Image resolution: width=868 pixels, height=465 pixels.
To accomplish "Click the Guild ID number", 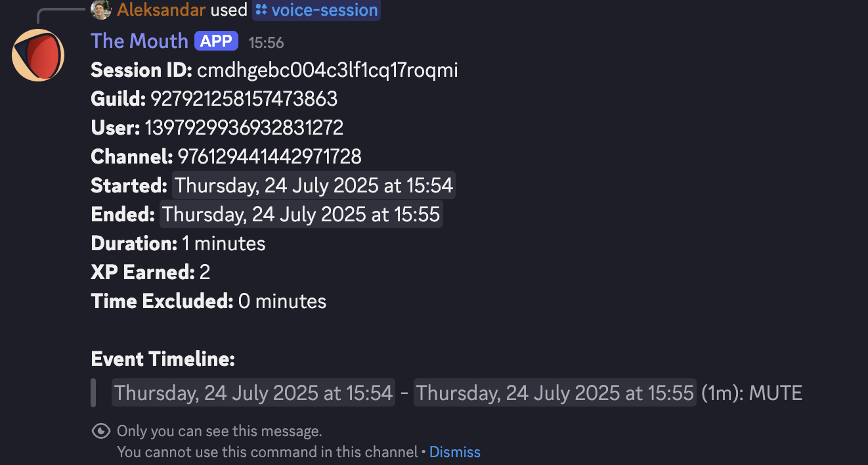I will coord(244,99).
